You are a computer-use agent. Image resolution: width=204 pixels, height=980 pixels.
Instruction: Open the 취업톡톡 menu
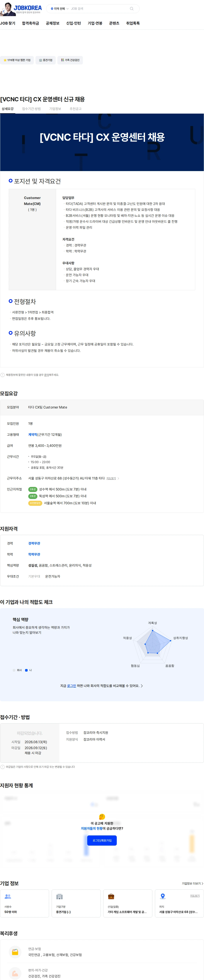133,23
